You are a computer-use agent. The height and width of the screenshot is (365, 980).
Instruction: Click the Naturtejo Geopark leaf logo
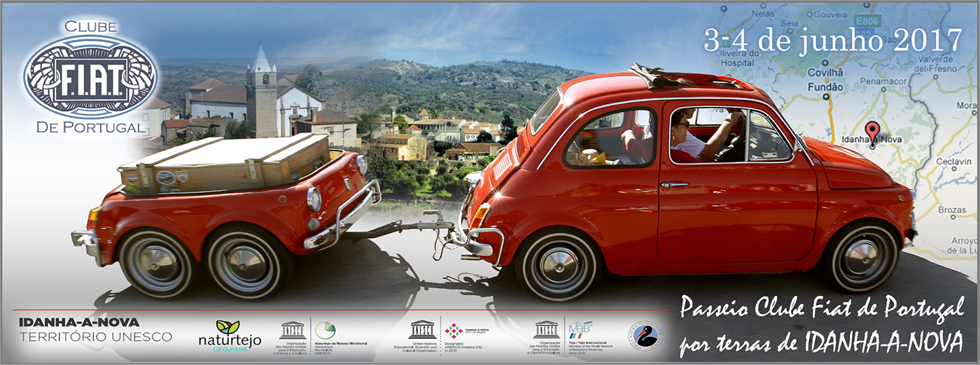tap(228, 327)
